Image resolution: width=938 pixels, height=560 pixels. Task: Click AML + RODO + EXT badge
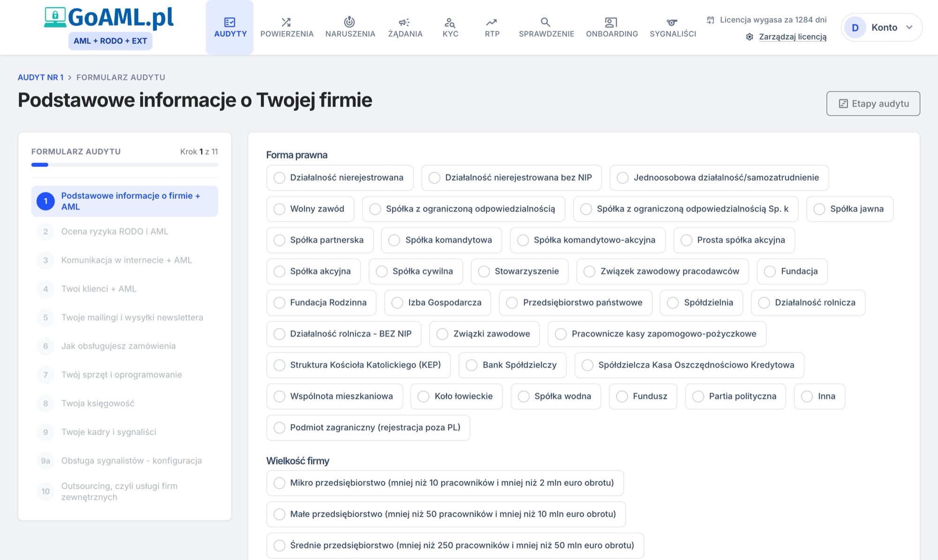coord(110,41)
